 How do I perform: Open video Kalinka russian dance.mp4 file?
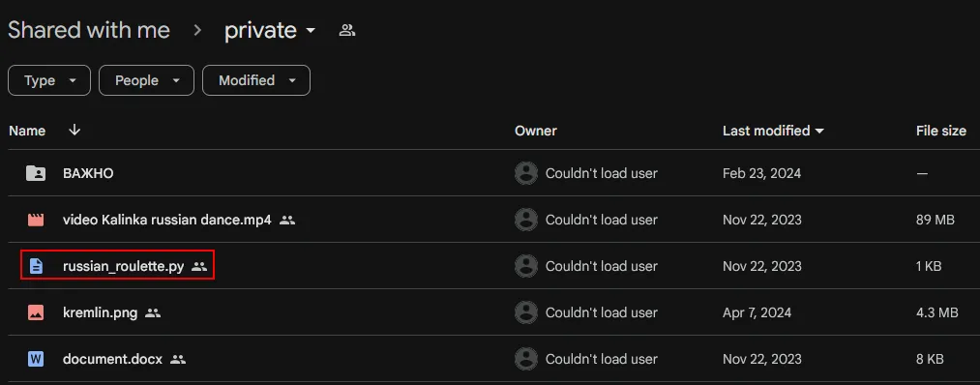[166, 220]
